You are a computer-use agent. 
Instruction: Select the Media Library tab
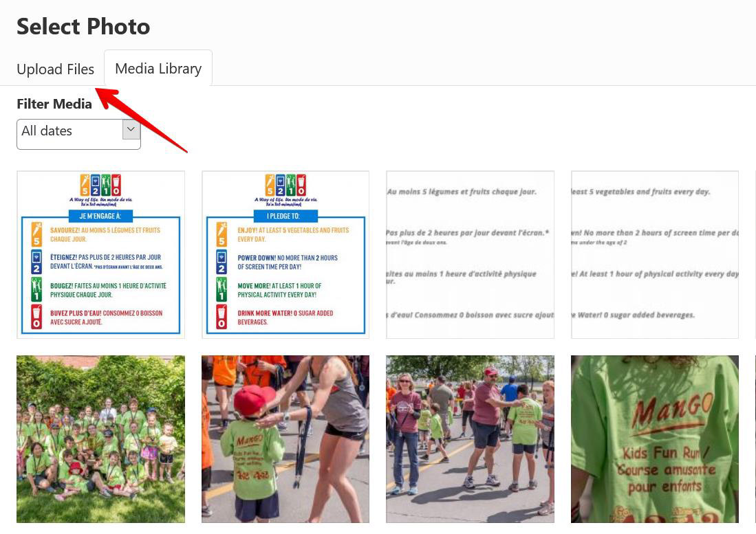coord(158,68)
